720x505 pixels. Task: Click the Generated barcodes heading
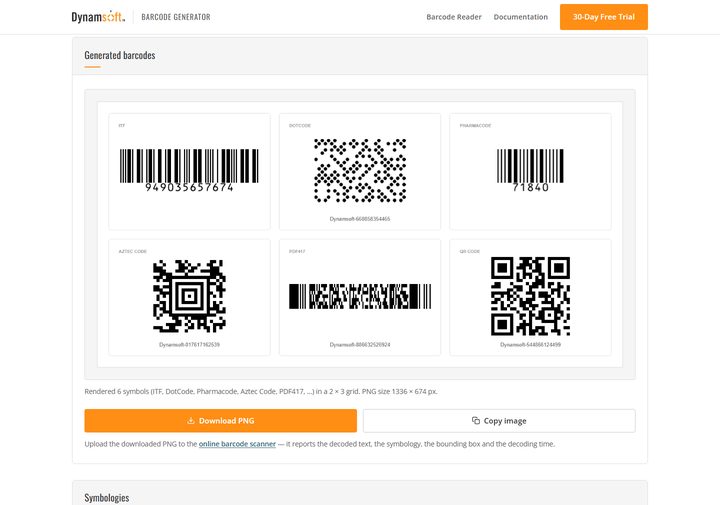(x=120, y=55)
